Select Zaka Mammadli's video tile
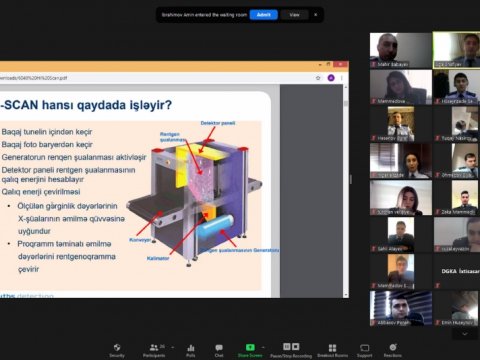This screenshot has height=360, width=480. [x=456, y=198]
